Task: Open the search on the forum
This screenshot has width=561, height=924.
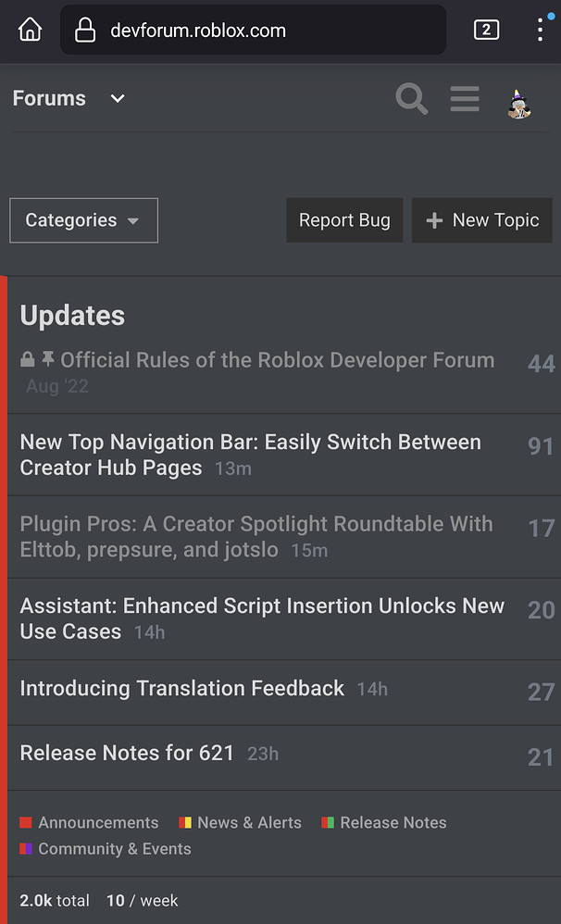Action: pyautogui.click(x=411, y=99)
